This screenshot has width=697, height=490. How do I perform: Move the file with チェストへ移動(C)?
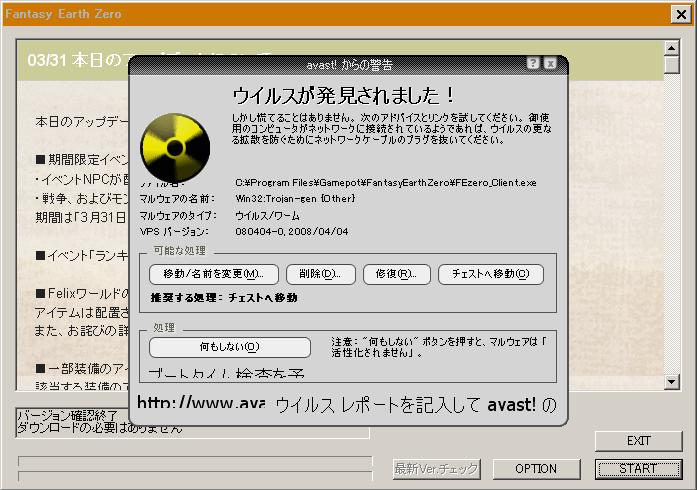coord(491,274)
